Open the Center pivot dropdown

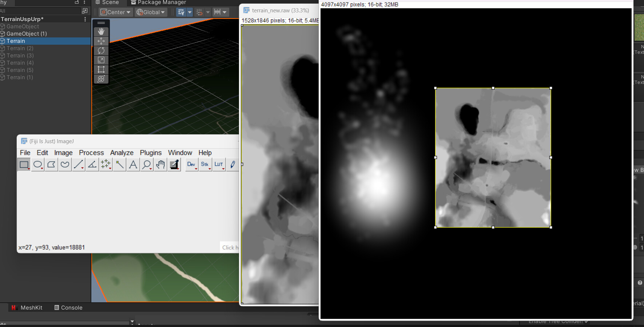pyautogui.click(x=115, y=12)
